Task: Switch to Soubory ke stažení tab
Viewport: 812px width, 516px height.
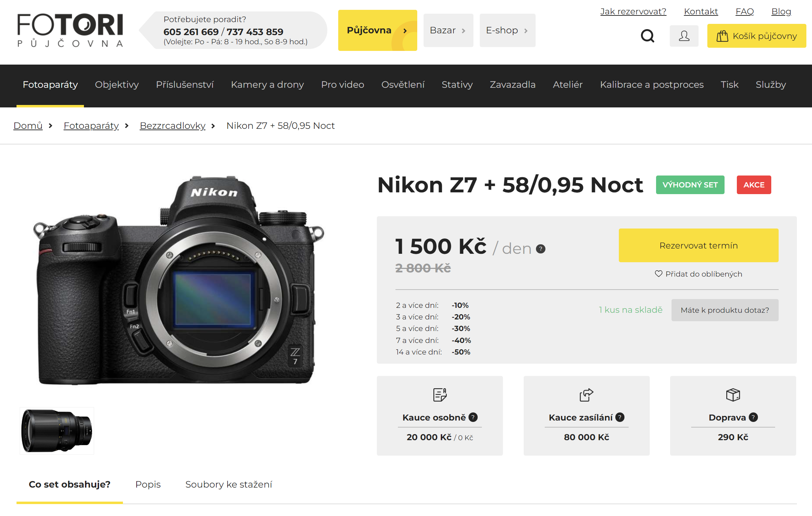Action: 229,484
